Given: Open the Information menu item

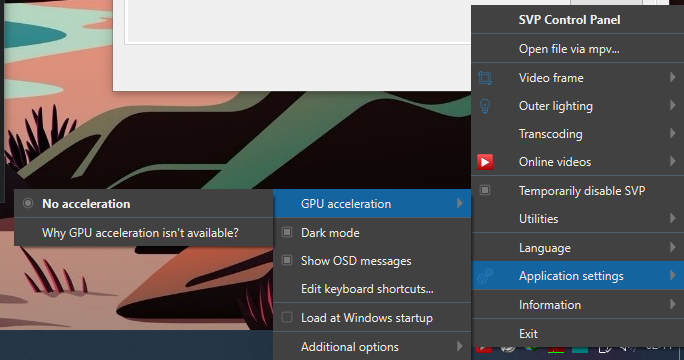Looking at the screenshot, I should tap(578, 305).
